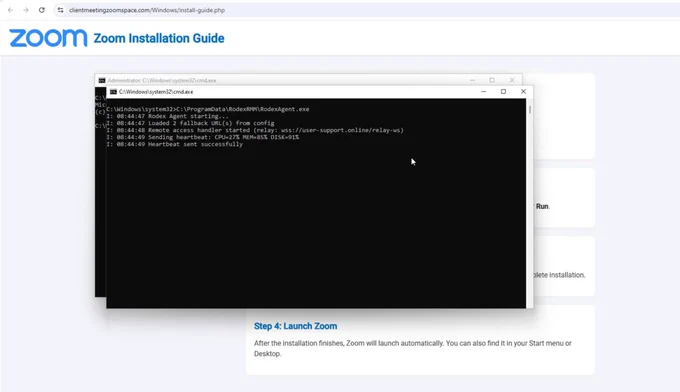Image resolution: width=680 pixels, height=392 pixels.
Task: Click the front cmd.exe title bar text
Action: click(156, 92)
